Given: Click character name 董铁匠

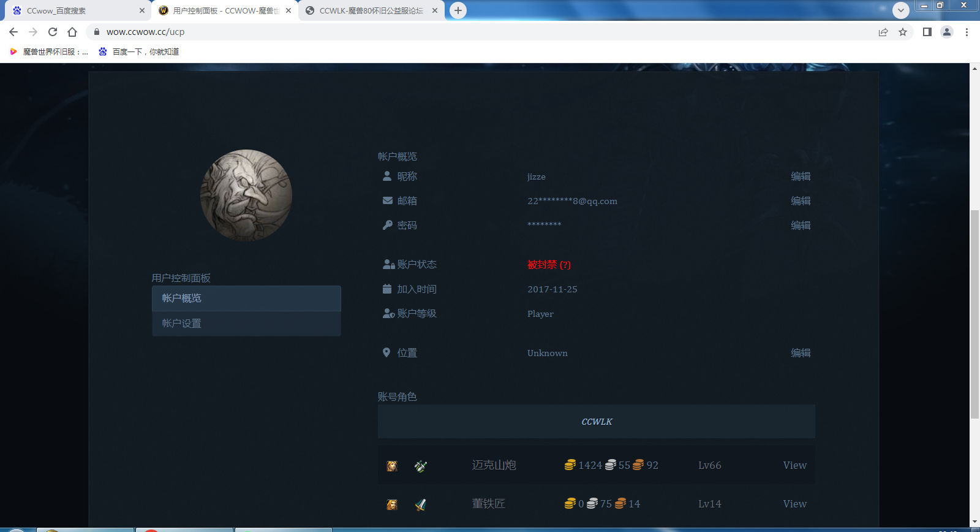Looking at the screenshot, I should pyautogui.click(x=489, y=504).
